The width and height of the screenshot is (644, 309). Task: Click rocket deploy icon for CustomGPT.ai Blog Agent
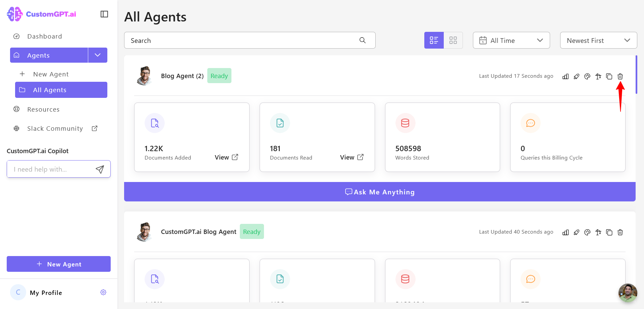(x=577, y=232)
